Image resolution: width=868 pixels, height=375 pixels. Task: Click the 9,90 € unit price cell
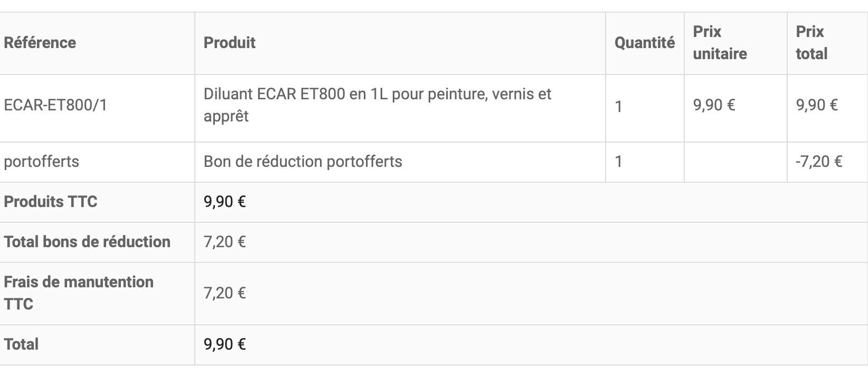click(714, 105)
